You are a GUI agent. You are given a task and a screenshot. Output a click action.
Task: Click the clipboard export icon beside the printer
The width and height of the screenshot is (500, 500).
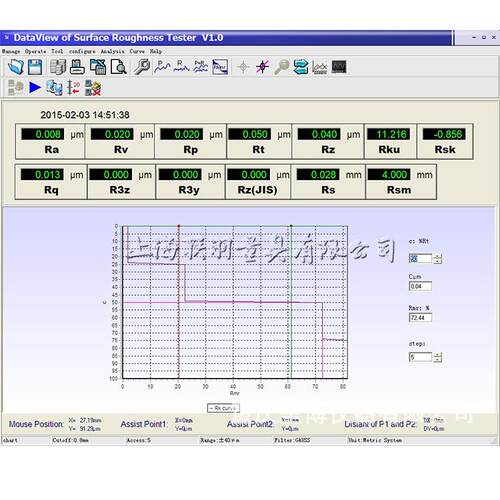(x=98, y=67)
